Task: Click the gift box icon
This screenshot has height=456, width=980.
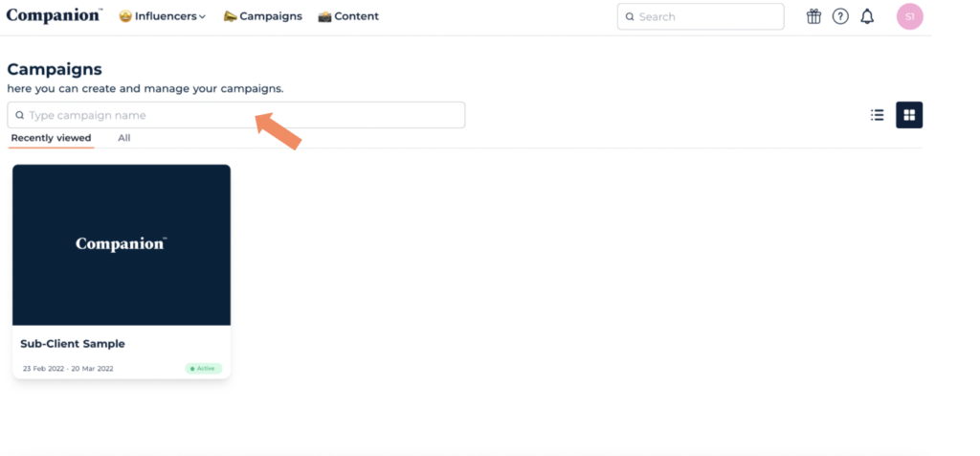Action: tap(813, 16)
